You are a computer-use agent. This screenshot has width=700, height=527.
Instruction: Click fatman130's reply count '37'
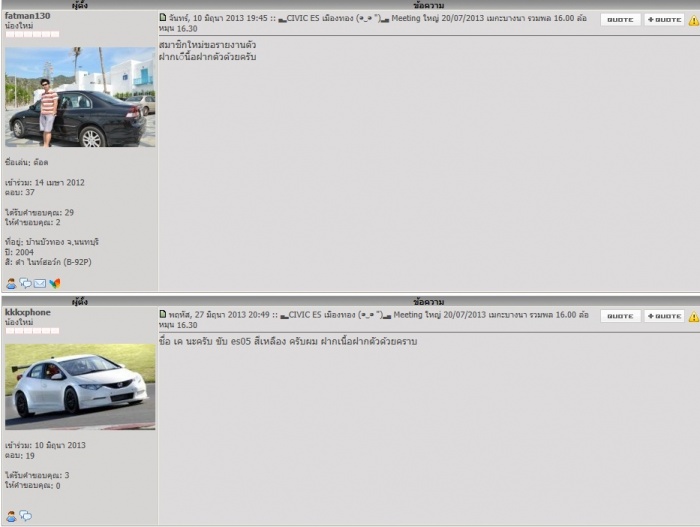point(30,192)
